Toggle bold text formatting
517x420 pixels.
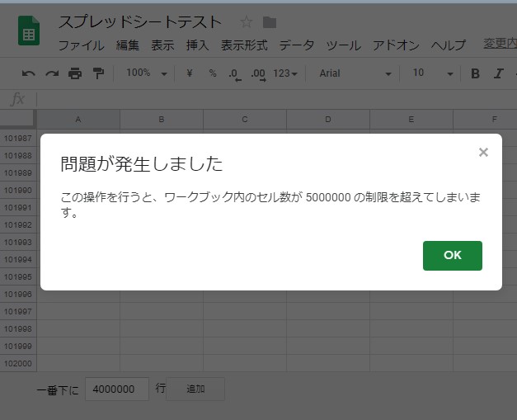pos(475,73)
